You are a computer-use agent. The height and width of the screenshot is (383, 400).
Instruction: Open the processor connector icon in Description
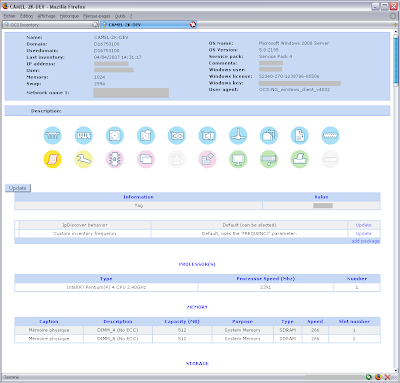(53, 135)
